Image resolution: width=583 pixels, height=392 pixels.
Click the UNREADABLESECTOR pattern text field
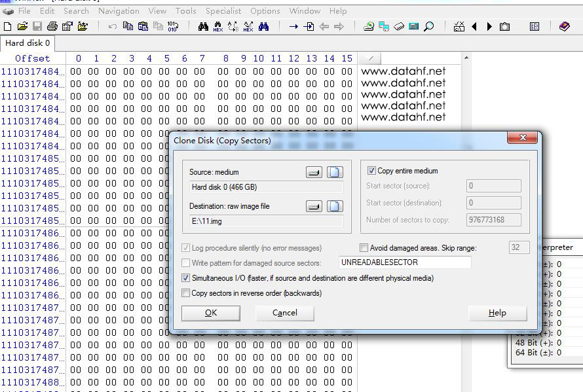coord(404,262)
